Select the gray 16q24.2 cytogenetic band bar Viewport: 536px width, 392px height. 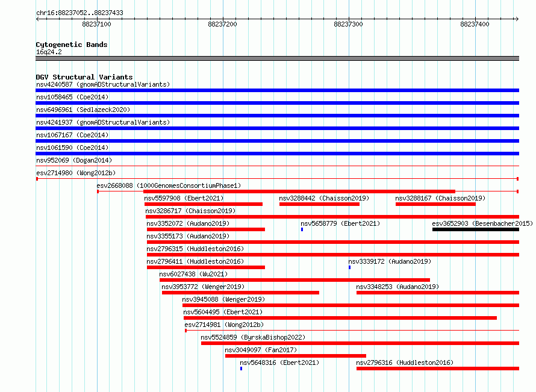[277, 58]
